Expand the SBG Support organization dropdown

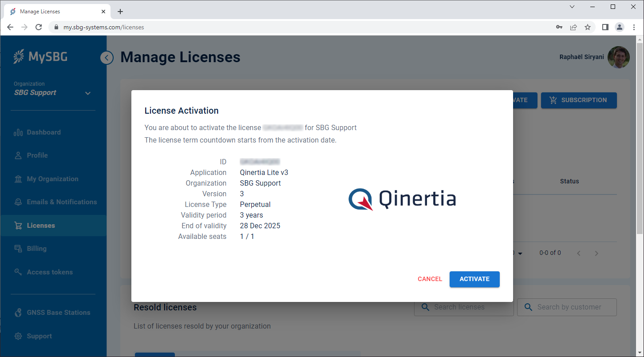click(87, 93)
